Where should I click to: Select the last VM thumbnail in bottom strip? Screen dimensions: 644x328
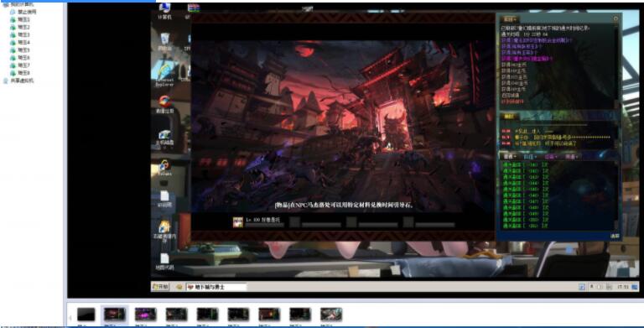tap(331, 315)
